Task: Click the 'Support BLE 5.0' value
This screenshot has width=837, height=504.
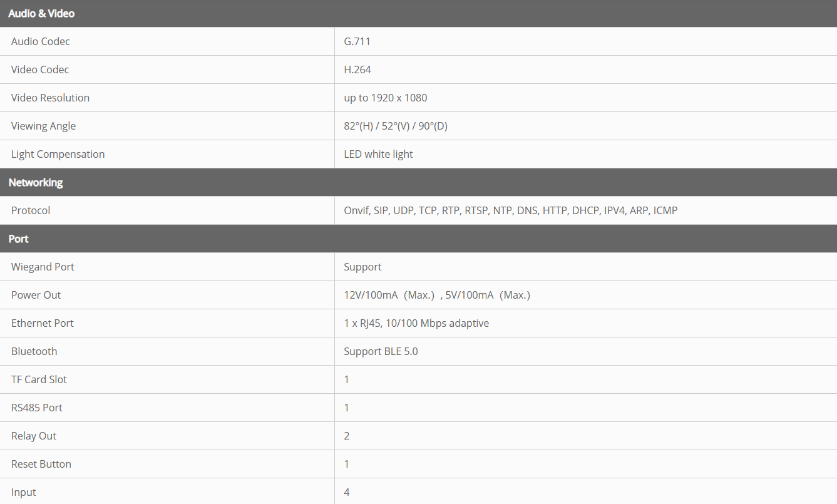Action: (381, 351)
